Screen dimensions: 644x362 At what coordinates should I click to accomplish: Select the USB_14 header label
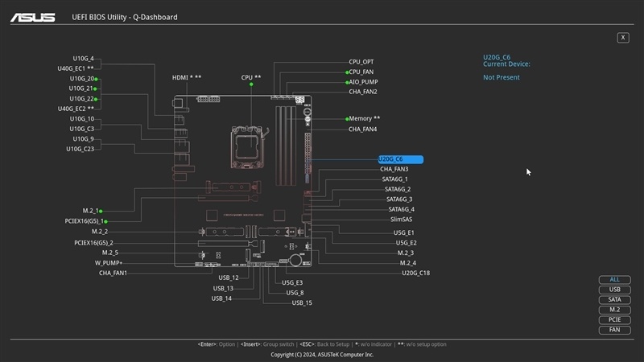[x=221, y=298]
